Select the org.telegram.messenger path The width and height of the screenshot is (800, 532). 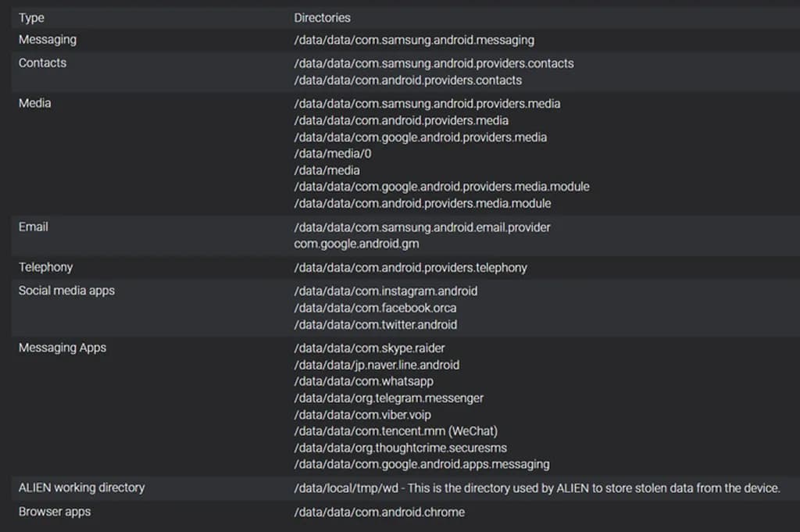pyautogui.click(x=388, y=398)
